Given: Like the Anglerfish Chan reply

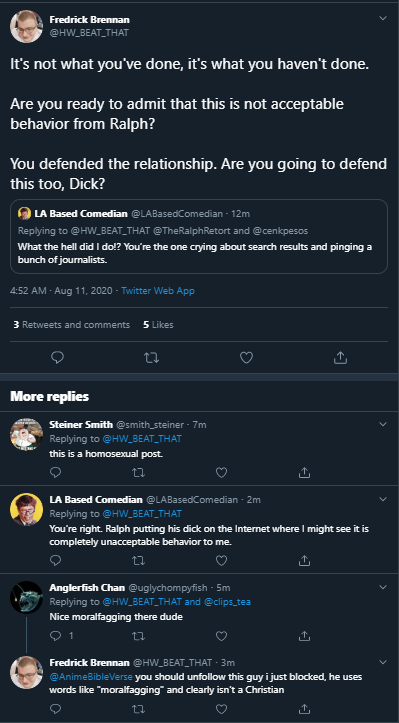Looking at the screenshot, I should click(221, 636).
